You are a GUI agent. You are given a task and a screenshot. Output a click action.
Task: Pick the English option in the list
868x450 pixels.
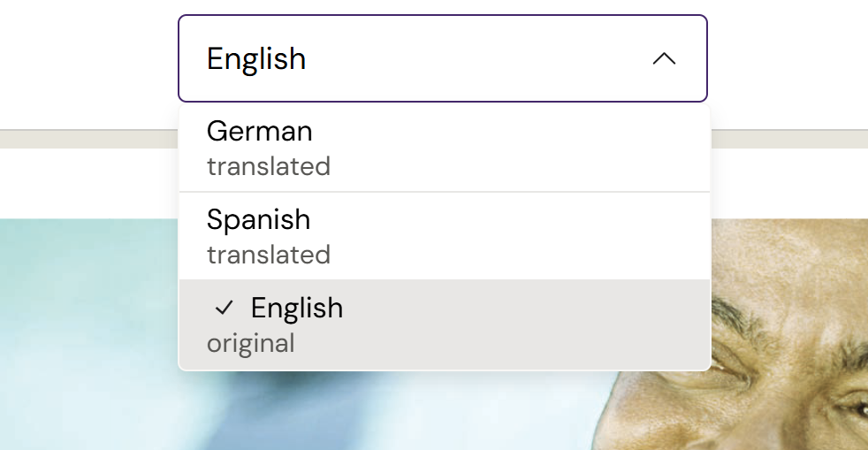tap(297, 309)
